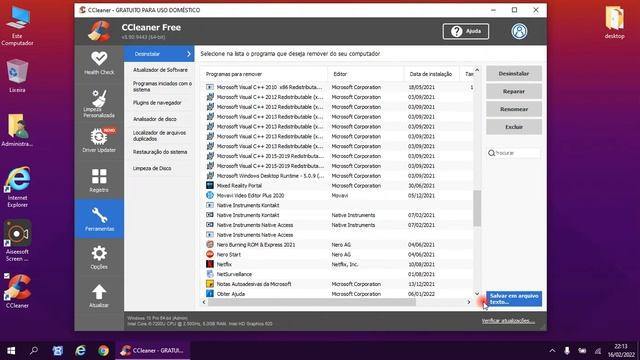Open Health Check in the sidebar
Screen dimensions: 640x360
tap(99, 63)
